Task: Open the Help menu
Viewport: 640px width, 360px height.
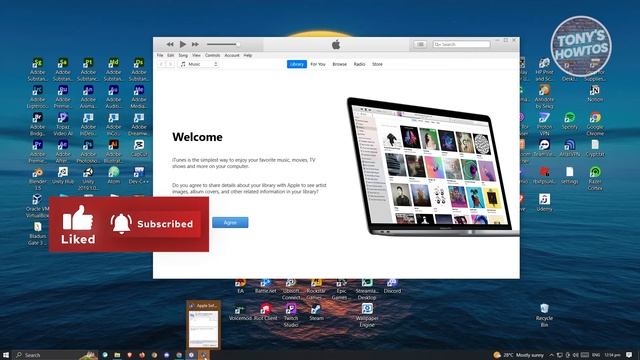Action: [x=248, y=55]
